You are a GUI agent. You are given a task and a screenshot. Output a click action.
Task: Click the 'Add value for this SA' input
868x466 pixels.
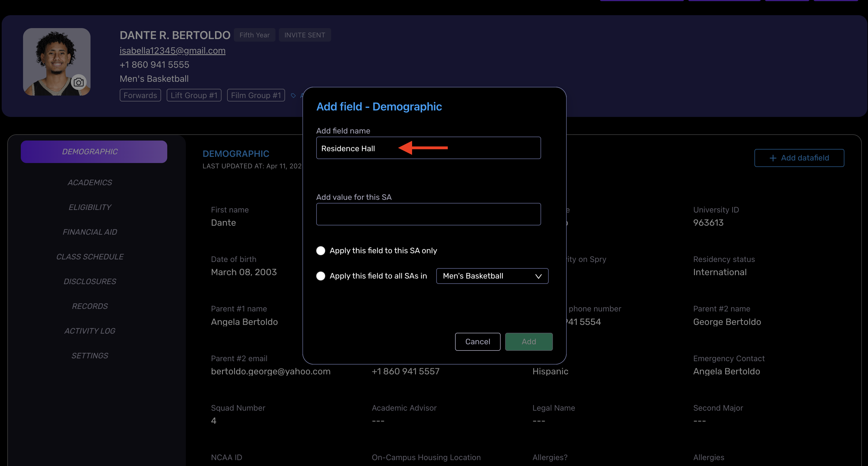[429, 214]
